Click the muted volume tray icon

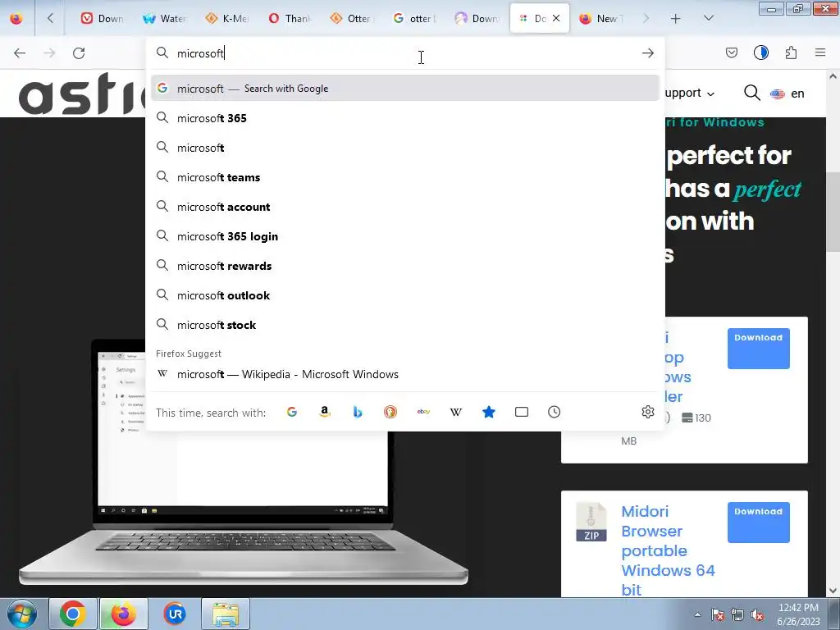click(x=757, y=614)
